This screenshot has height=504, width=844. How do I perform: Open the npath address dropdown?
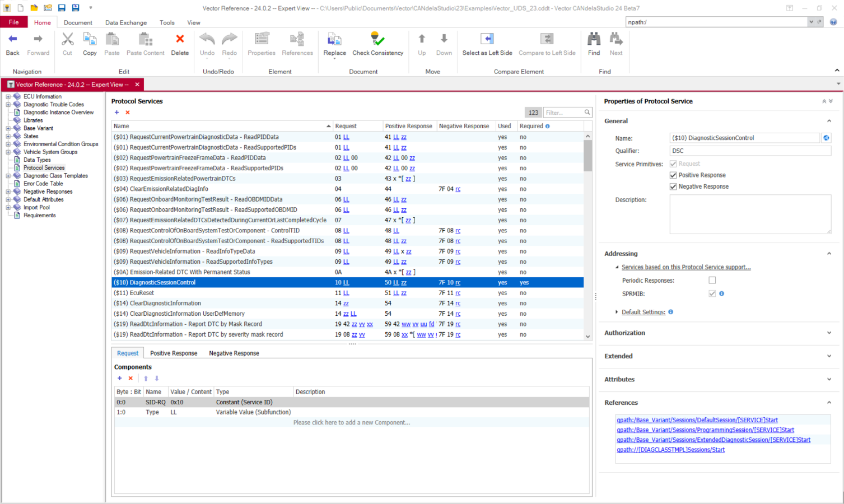811,22
